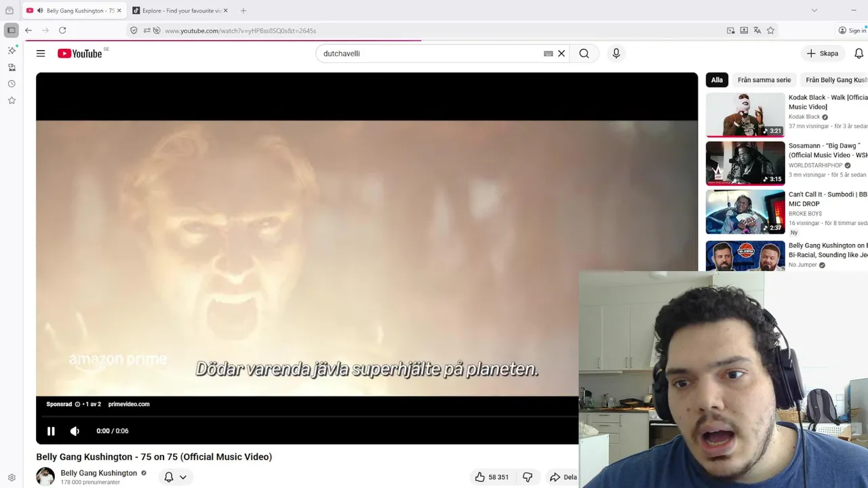
Task: Close the Belly Gang Kushington tab
Action: coord(119,10)
